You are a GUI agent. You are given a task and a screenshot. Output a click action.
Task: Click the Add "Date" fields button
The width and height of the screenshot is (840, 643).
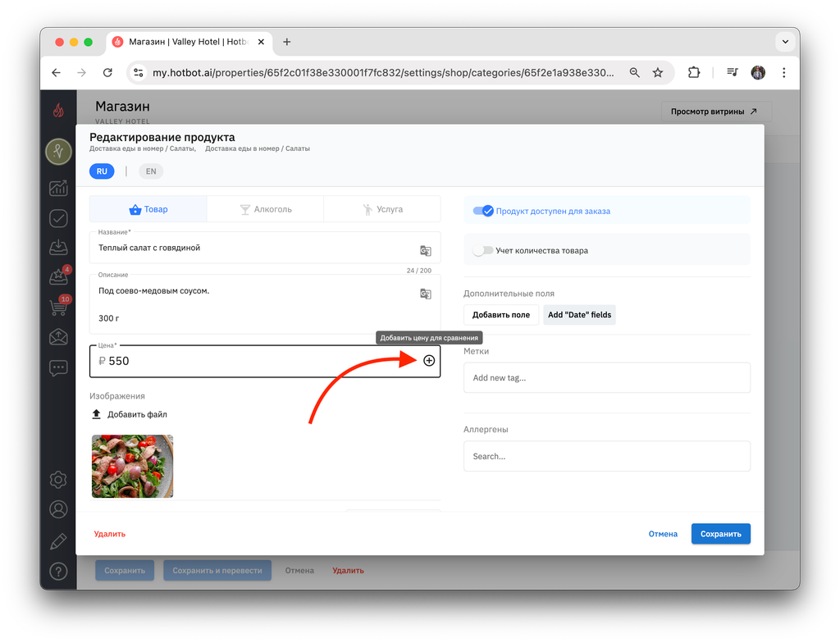click(580, 315)
